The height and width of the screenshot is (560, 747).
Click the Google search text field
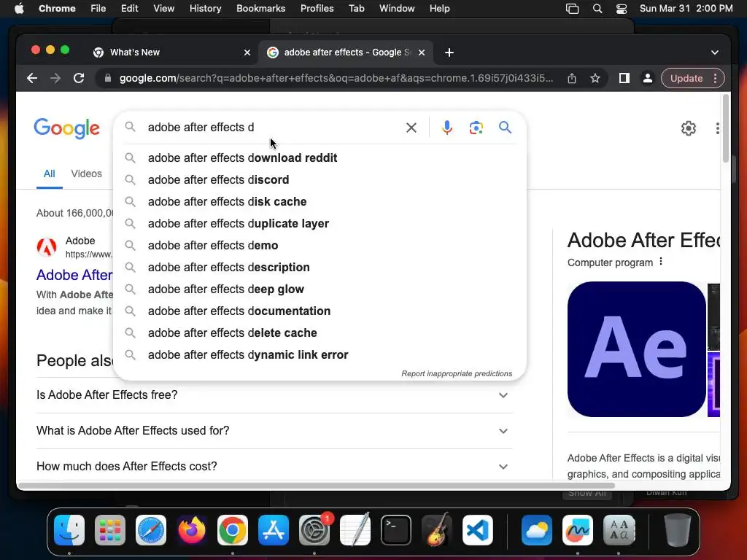pyautogui.click(x=271, y=127)
